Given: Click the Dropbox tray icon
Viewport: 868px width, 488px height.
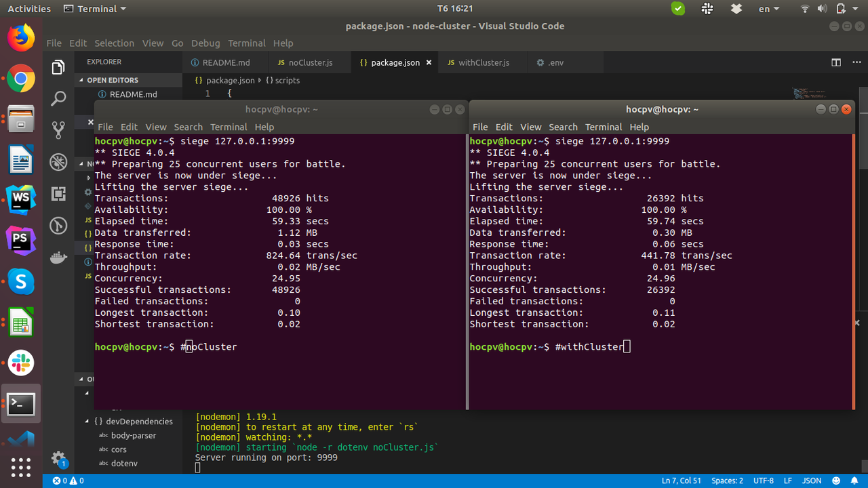Looking at the screenshot, I should (x=736, y=9).
